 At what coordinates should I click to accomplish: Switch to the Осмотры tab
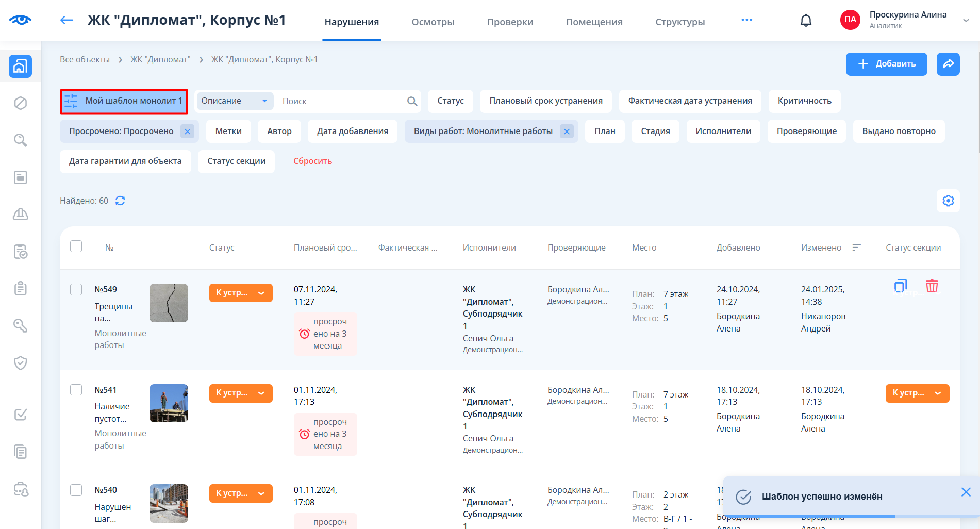coord(433,22)
